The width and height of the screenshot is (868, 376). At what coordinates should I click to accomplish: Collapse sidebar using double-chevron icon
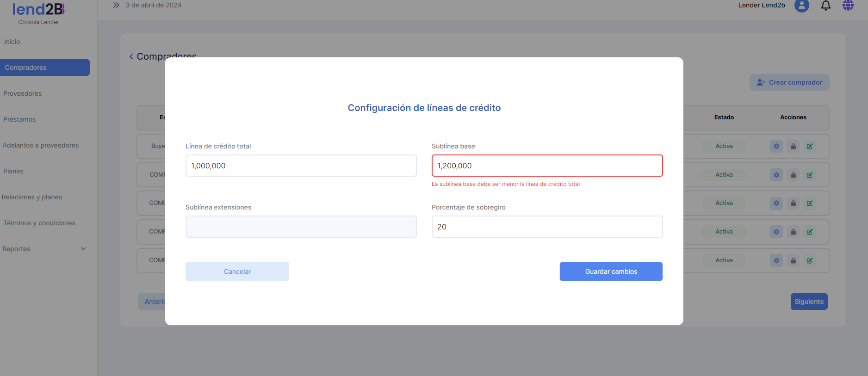[x=116, y=5]
